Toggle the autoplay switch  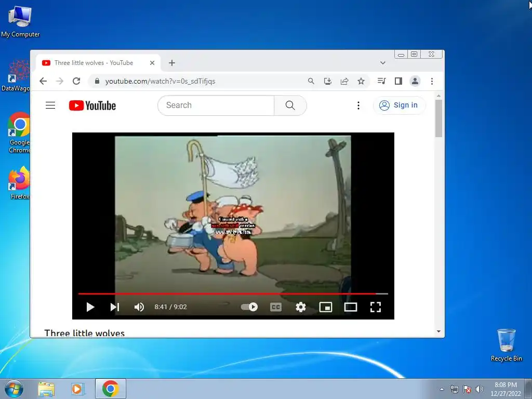pos(249,307)
